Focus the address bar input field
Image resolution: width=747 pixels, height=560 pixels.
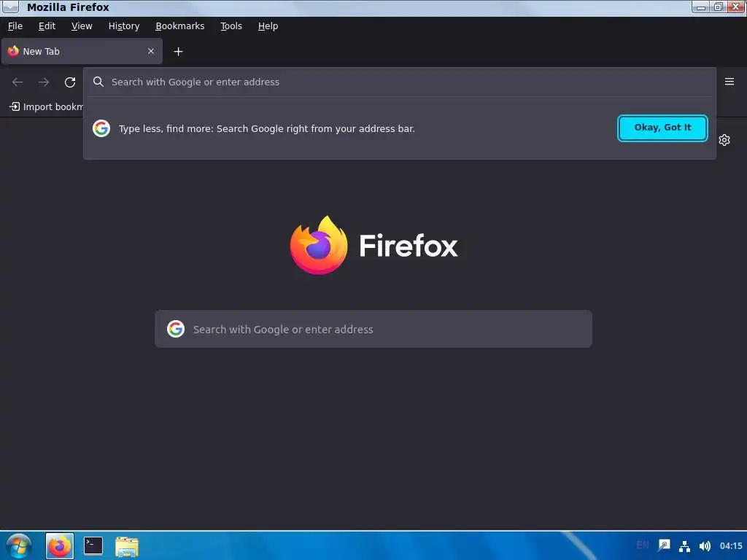point(399,82)
